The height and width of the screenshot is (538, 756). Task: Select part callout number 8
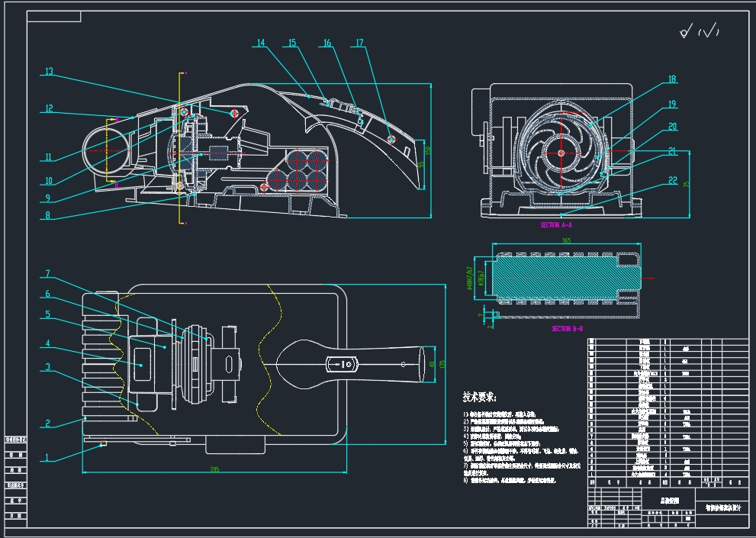tap(47, 215)
